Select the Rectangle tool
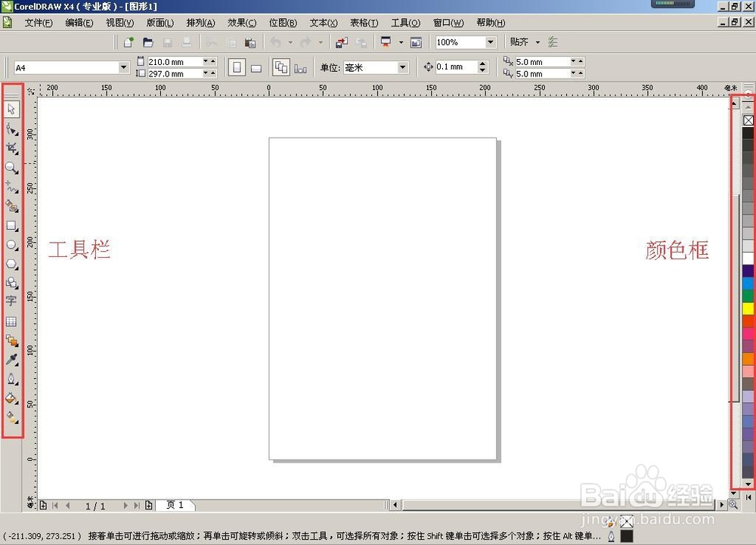Image resolution: width=756 pixels, height=545 pixels. (11, 225)
